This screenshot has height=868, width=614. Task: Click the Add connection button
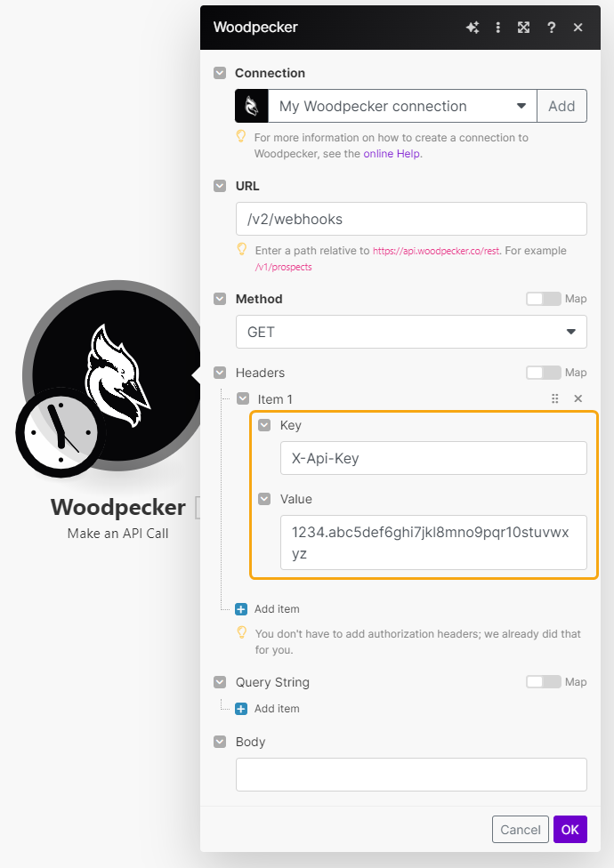pos(561,106)
